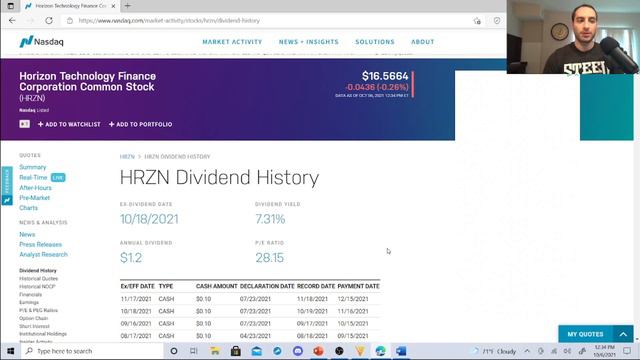Open the Mail app from the taskbar
The height and width of the screenshot is (360, 640).
(x=256, y=351)
